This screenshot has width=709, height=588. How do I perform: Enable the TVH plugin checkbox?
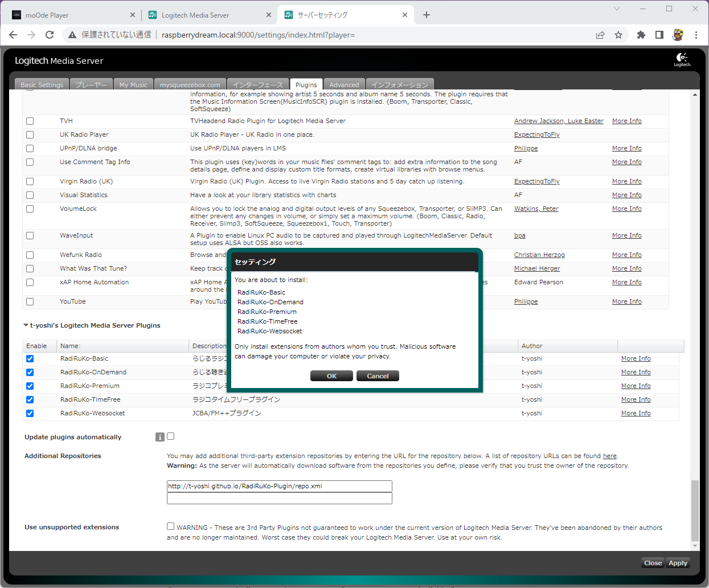tap(30, 121)
